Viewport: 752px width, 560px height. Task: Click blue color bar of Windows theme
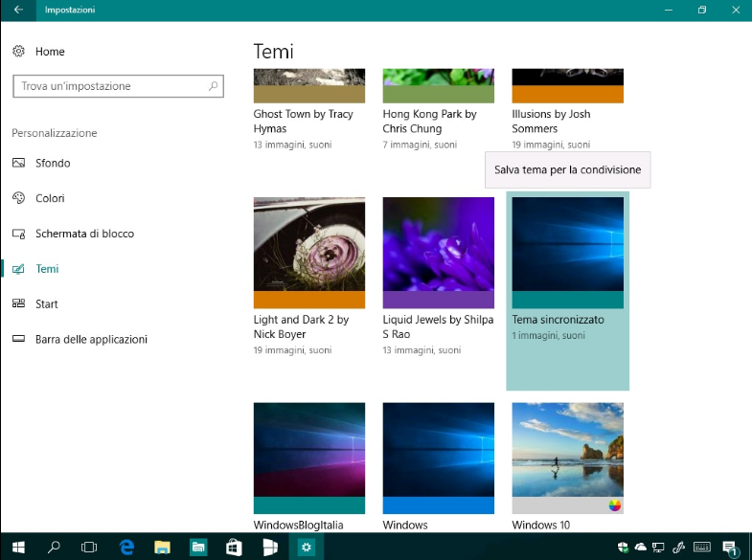[439, 504]
